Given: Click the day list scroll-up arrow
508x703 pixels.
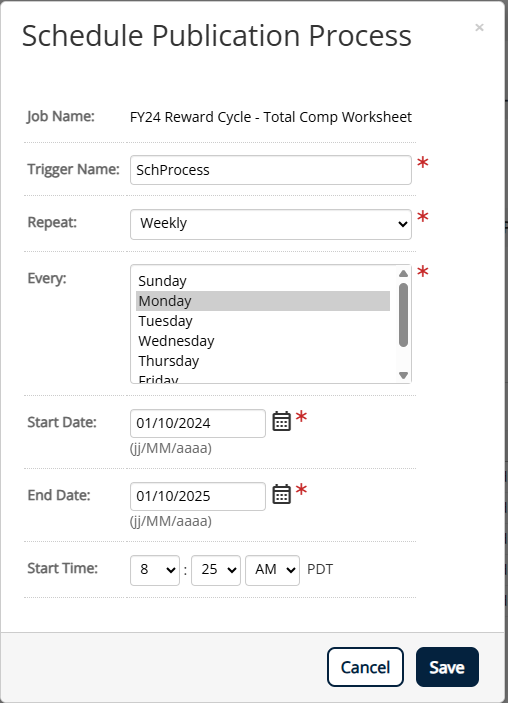Looking at the screenshot, I should click(x=403, y=273).
